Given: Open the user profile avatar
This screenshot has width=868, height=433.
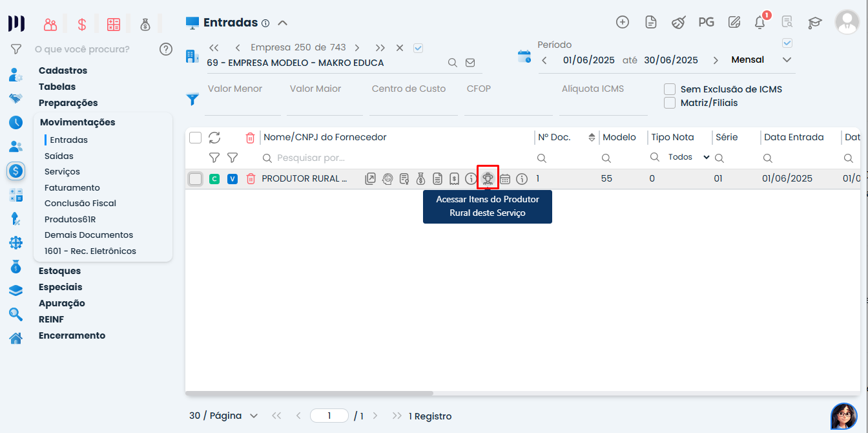Looking at the screenshot, I should click(847, 22).
